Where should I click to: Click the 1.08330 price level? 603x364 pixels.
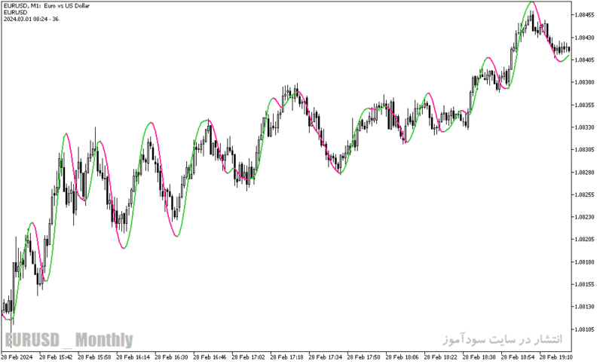click(583, 127)
